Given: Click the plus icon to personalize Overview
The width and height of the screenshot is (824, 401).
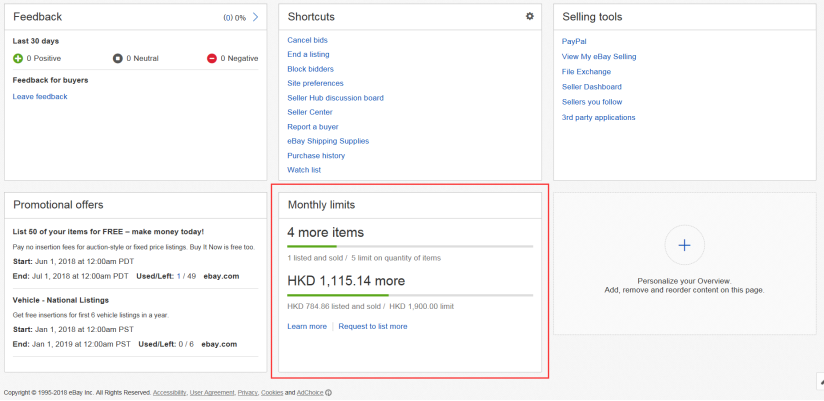Looking at the screenshot, I should 684,245.
